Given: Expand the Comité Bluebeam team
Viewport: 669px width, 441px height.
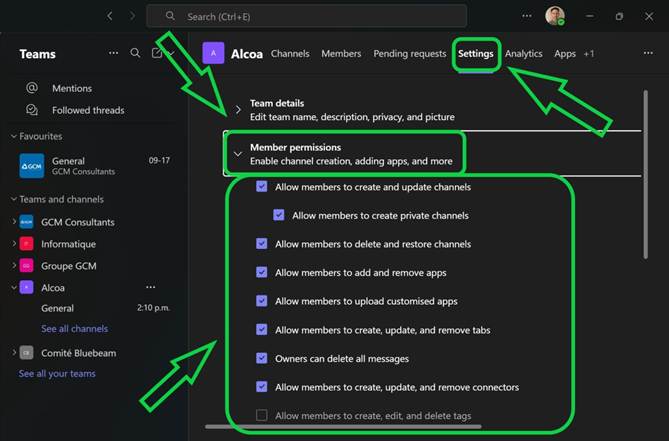Looking at the screenshot, I should click(x=14, y=353).
